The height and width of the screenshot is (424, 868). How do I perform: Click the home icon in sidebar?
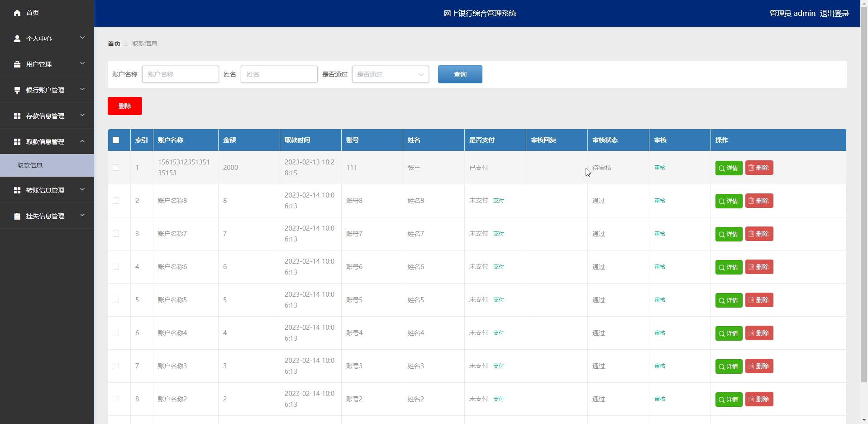[x=17, y=13]
